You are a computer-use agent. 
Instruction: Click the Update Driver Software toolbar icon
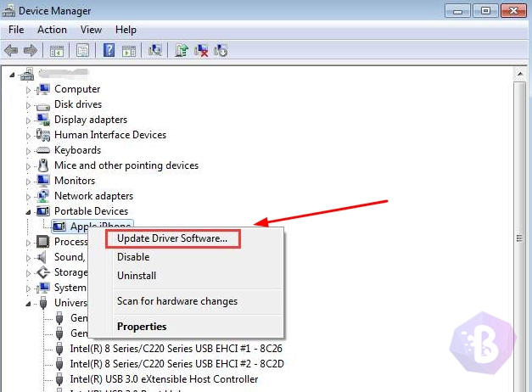point(182,50)
